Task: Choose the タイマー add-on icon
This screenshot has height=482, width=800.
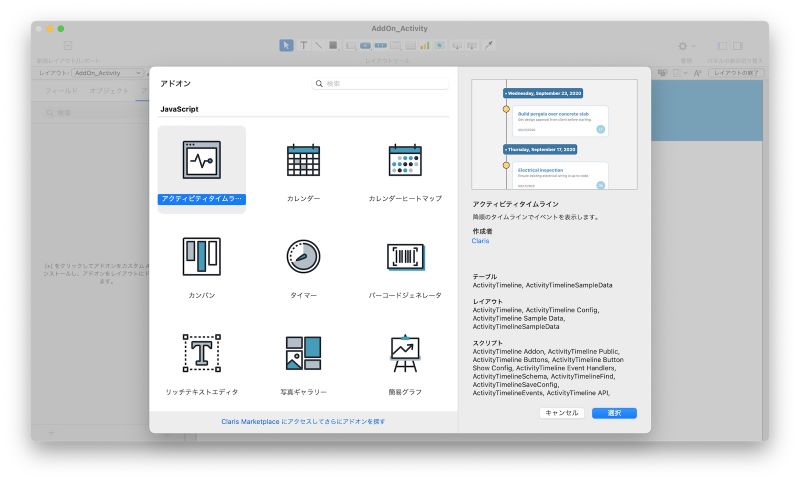Action: pyautogui.click(x=303, y=256)
